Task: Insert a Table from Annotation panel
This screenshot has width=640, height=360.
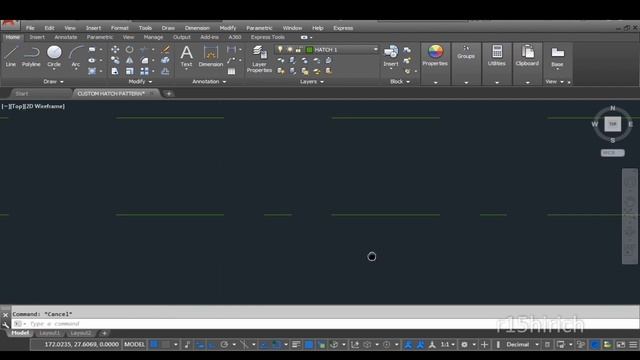Action: coord(231,71)
